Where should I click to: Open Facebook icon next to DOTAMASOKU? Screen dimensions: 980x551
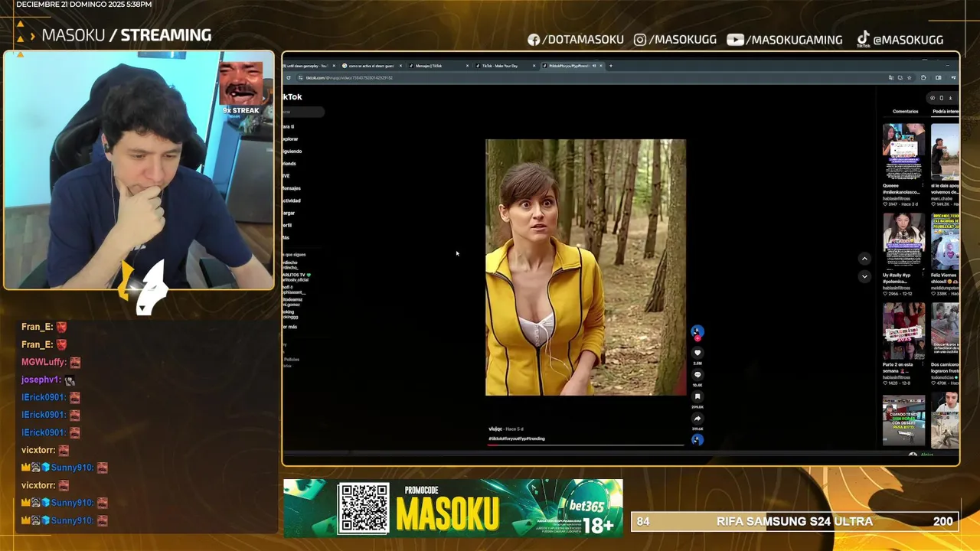pos(534,40)
